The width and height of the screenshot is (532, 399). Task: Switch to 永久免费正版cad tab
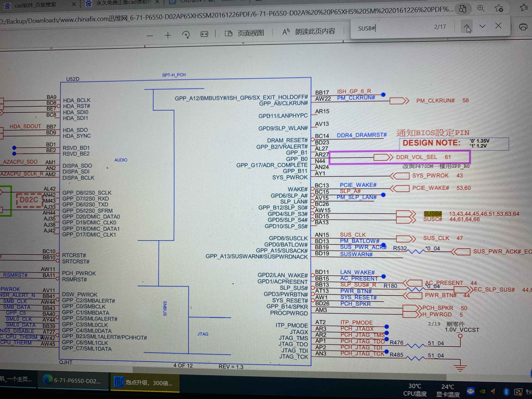[x=121, y=3]
